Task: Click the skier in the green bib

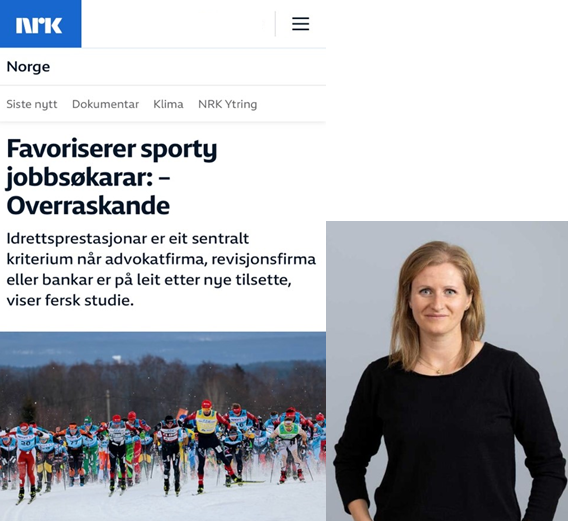Action: click(289, 446)
